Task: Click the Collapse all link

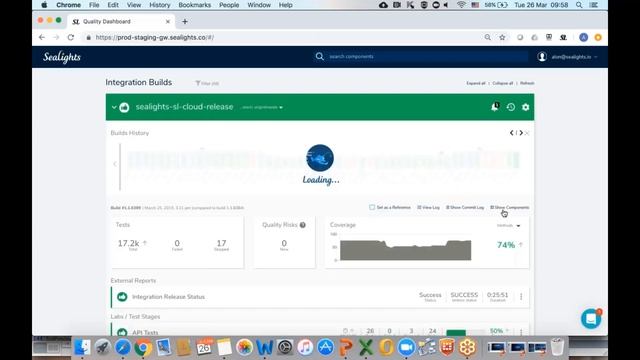Action: (x=502, y=83)
